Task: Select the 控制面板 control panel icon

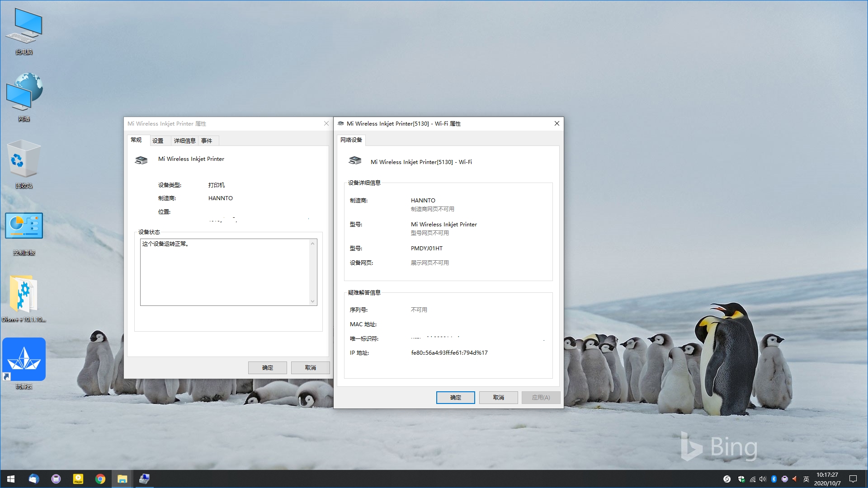Action: 24,232
